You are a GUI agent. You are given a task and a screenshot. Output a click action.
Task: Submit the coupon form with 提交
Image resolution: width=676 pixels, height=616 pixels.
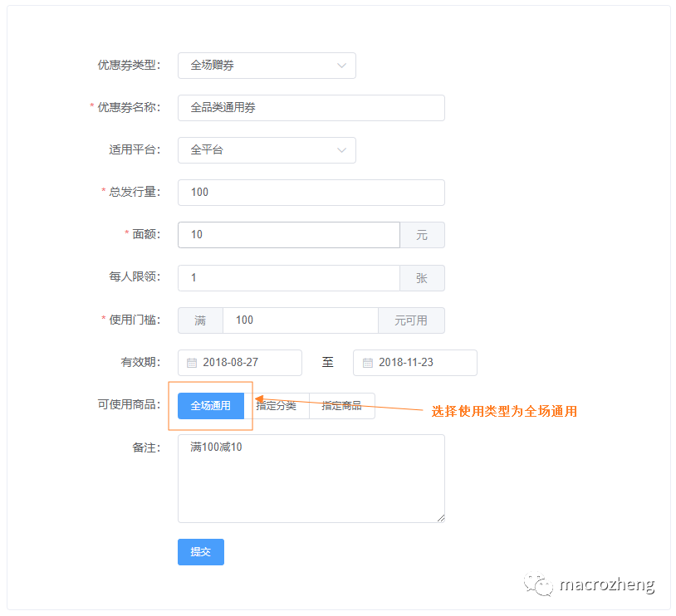pos(201,552)
